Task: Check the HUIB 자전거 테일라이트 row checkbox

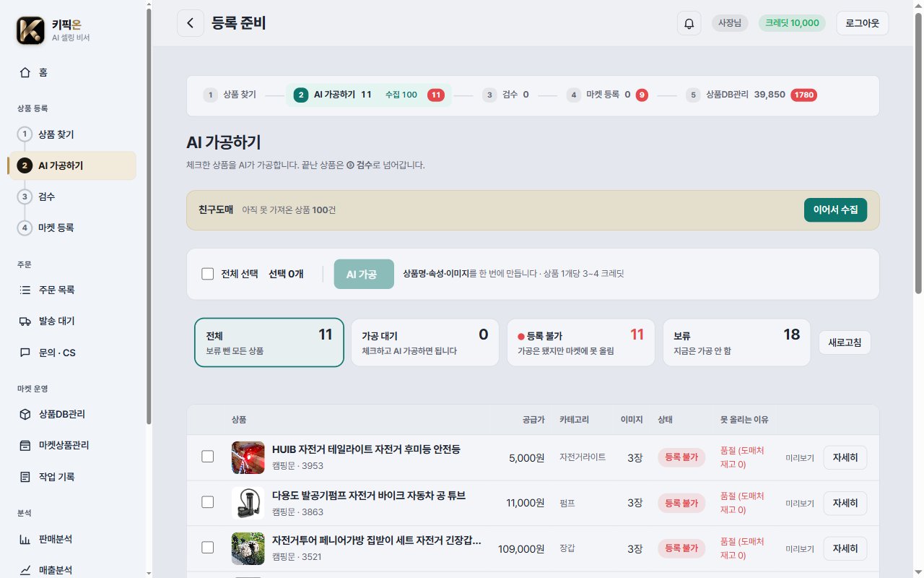Action: [x=208, y=457]
